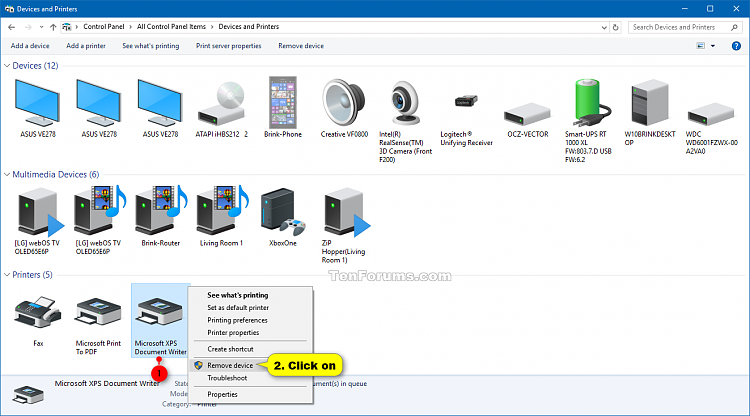
Task: Go back with the back arrow
Action: pyautogui.click(x=11, y=27)
